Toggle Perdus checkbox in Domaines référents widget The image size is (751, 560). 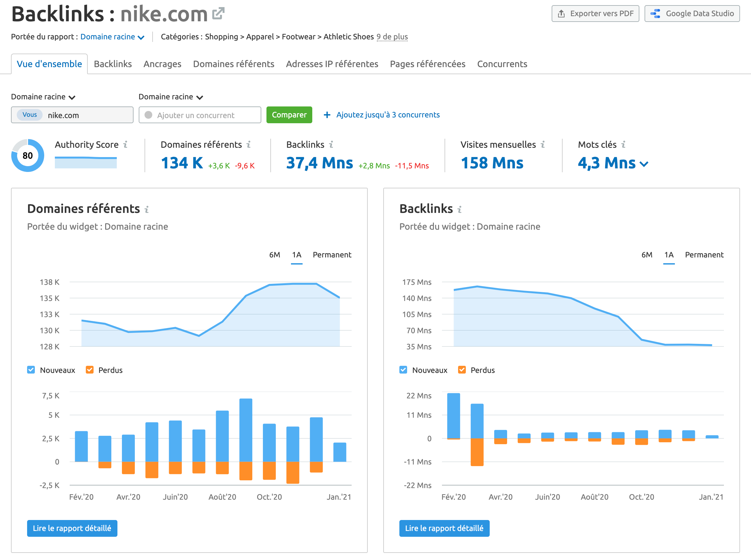pyautogui.click(x=89, y=369)
